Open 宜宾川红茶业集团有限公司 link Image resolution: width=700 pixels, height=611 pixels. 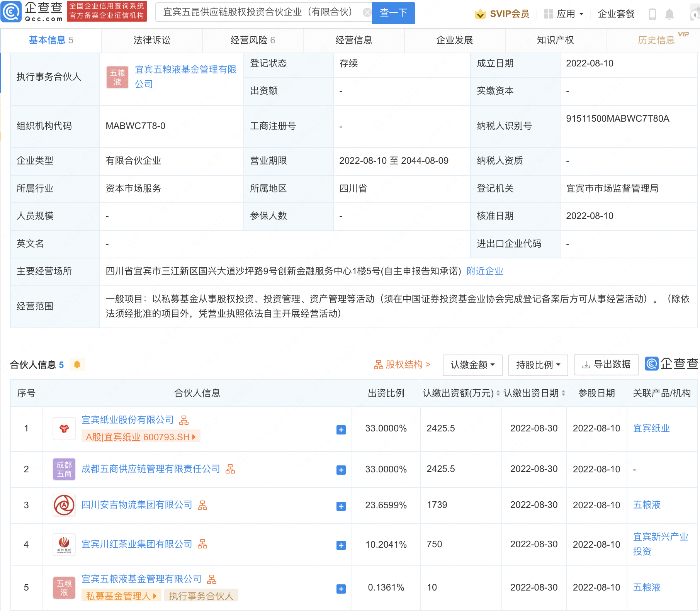[137, 544]
